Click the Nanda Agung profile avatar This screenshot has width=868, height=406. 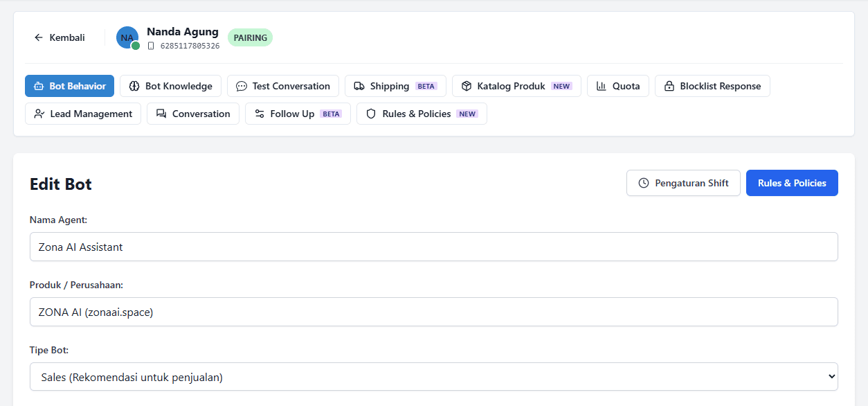(x=127, y=37)
